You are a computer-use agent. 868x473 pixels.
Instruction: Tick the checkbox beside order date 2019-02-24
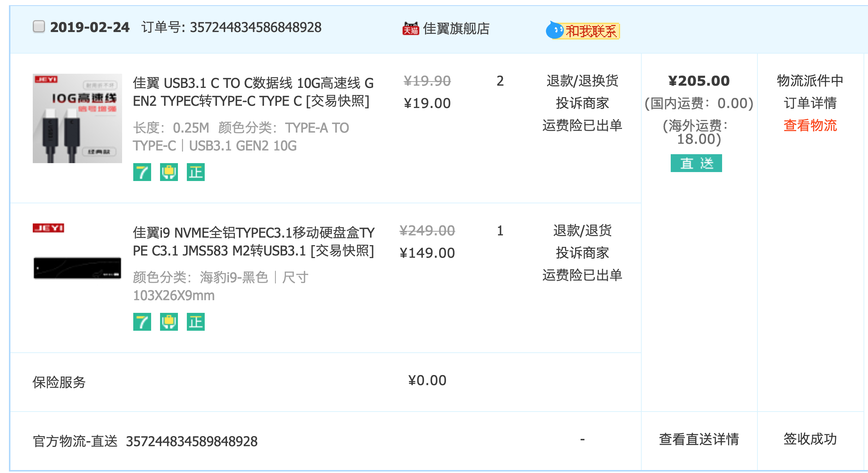tap(39, 27)
